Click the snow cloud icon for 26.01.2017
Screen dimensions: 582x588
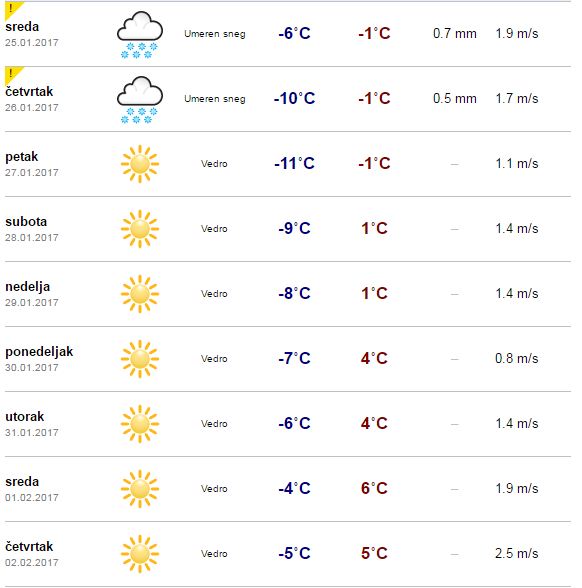[x=140, y=99]
